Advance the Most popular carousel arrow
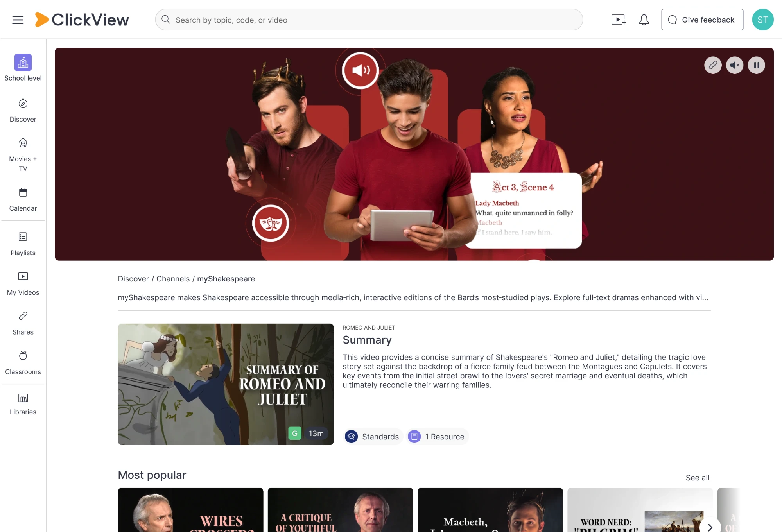 coord(710,527)
